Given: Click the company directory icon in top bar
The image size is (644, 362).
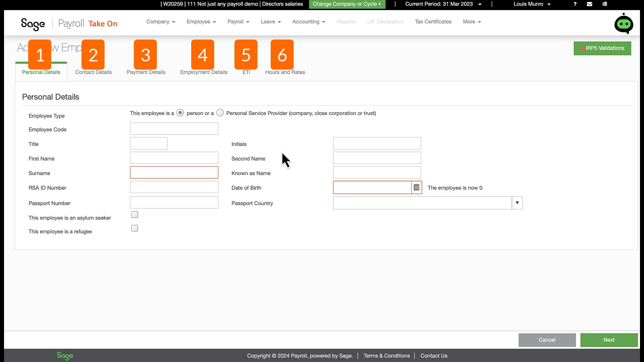Looking at the screenshot, I should 605,4.
